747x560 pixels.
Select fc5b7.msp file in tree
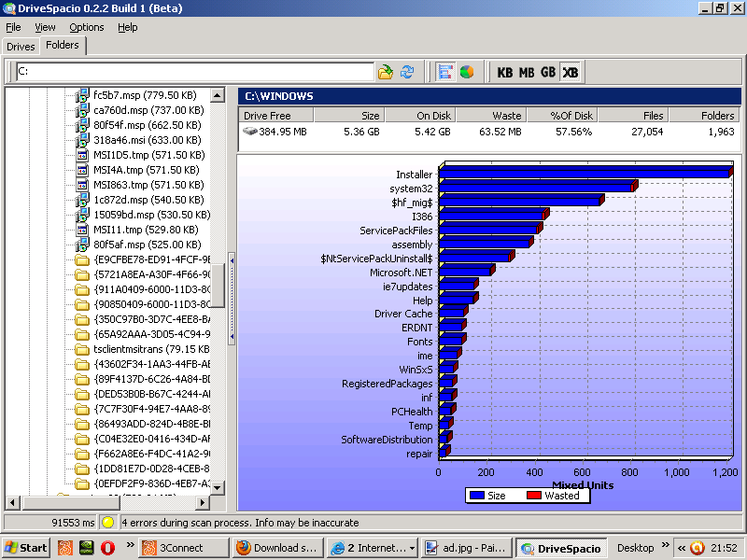tap(145, 95)
